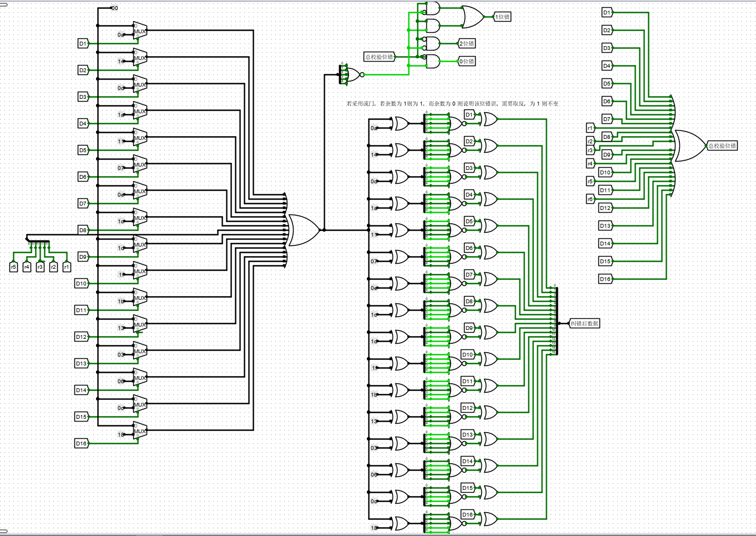Click the r3 tunnel under the small splitter
The width and height of the screenshot is (756, 536).
point(40,267)
